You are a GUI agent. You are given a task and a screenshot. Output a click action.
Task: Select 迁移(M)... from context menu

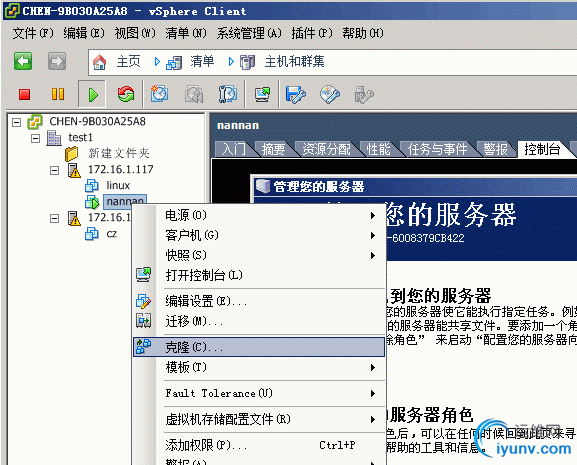pyautogui.click(x=259, y=321)
